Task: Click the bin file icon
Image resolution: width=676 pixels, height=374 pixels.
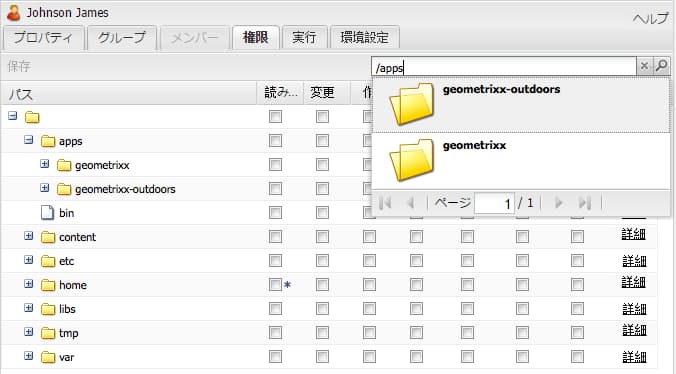Action: click(x=47, y=213)
